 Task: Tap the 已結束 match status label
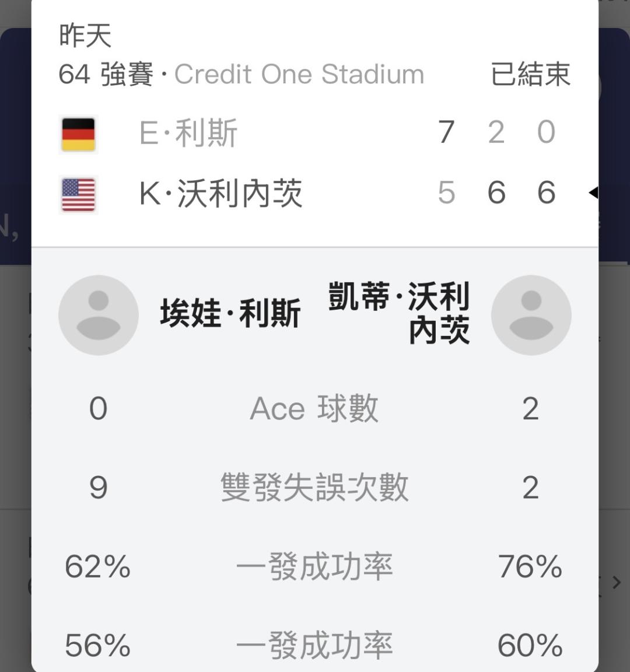pos(530,75)
